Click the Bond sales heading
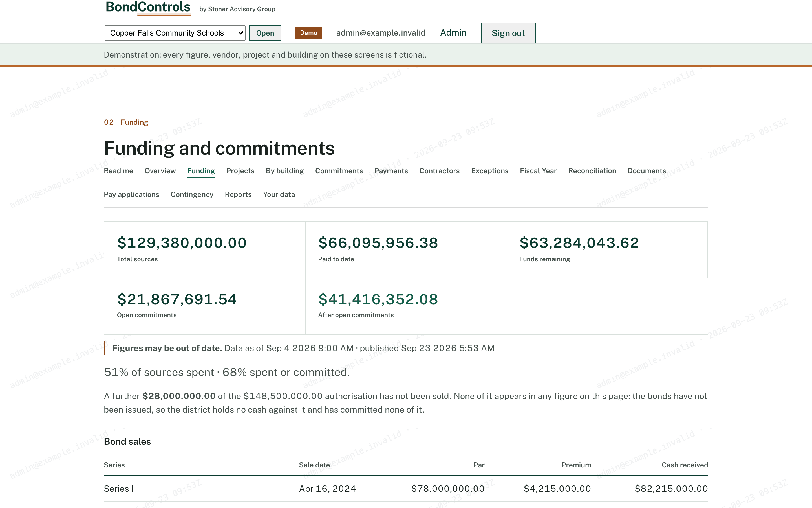This screenshot has width=812, height=508. pyautogui.click(x=127, y=441)
